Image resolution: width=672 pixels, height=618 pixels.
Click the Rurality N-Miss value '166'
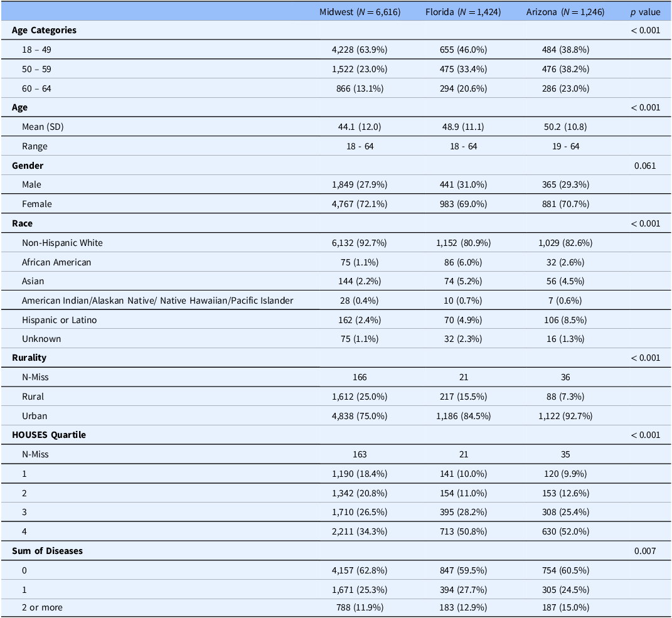coord(360,377)
